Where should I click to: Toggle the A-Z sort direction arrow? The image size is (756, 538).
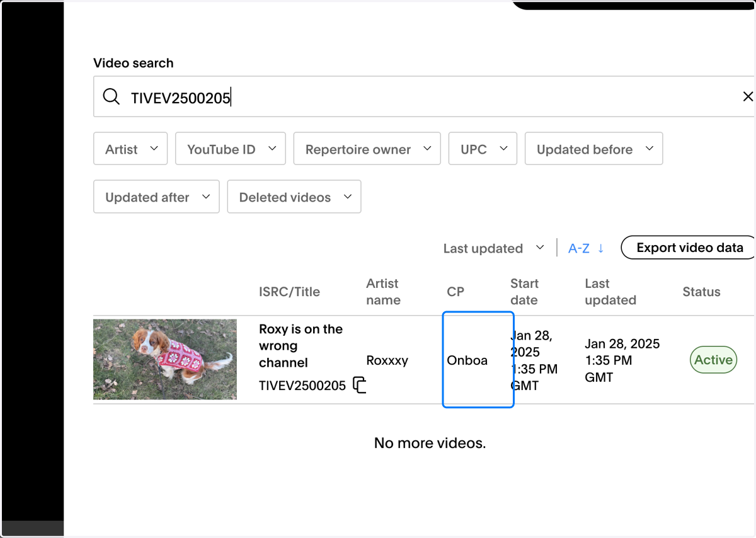[601, 248]
